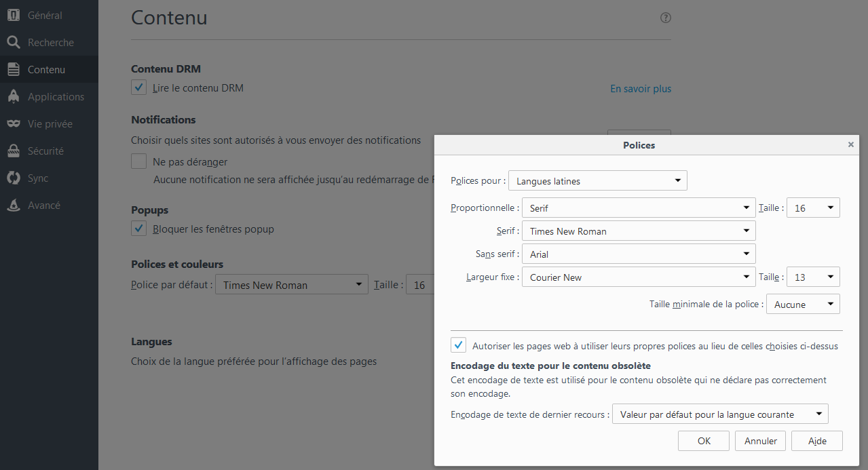Click the Applications rocket icon

(x=13, y=96)
